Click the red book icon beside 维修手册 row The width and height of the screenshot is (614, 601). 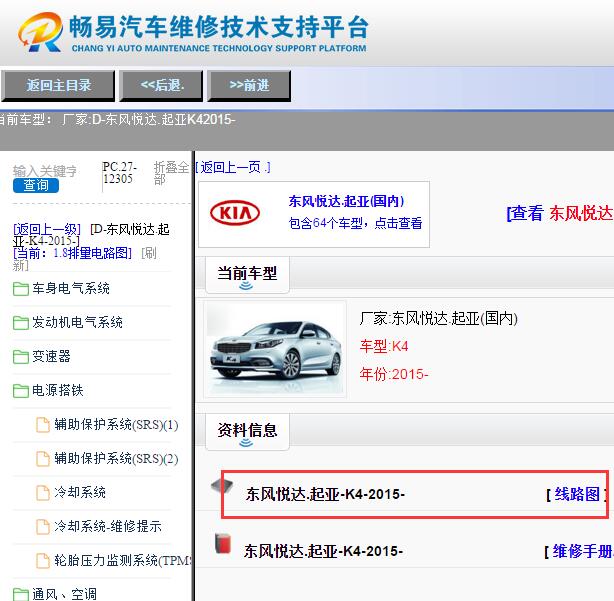223,543
